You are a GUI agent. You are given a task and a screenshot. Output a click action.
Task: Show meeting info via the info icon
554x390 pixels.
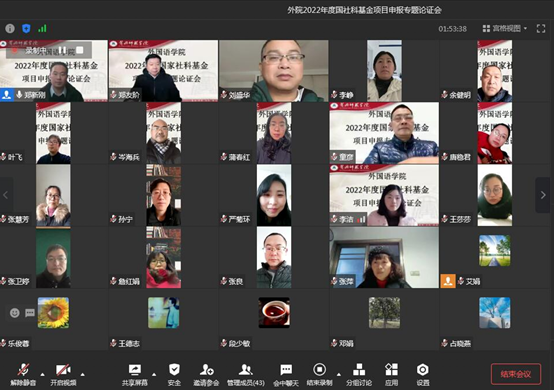(10, 28)
